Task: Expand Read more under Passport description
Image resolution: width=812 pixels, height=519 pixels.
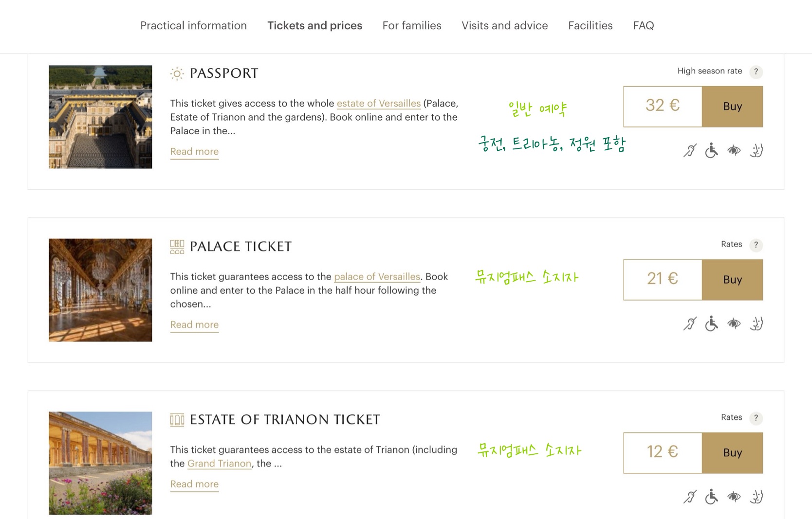Action: click(194, 152)
